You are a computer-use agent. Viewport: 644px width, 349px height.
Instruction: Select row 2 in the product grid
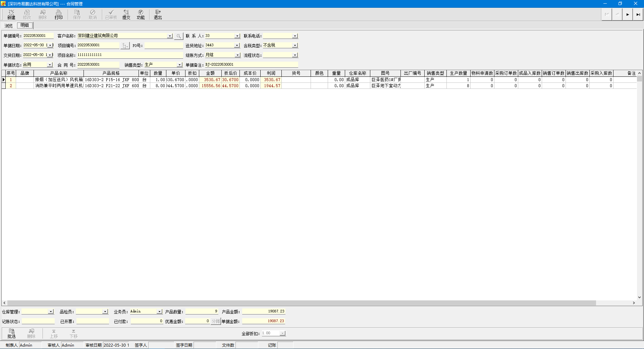11,86
